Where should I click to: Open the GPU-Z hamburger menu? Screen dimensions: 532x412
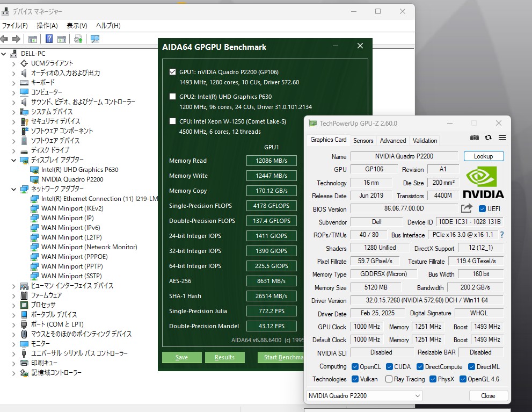click(x=502, y=138)
